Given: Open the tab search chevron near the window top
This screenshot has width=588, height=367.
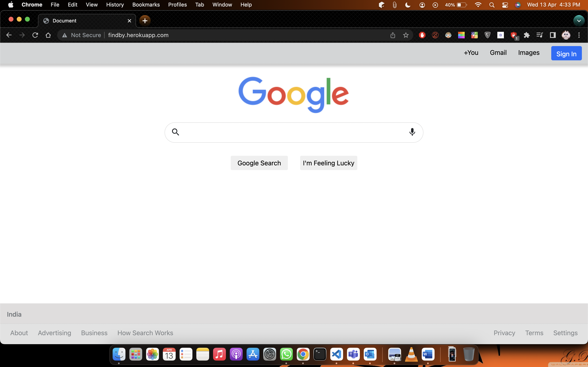Looking at the screenshot, I should tap(579, 21).
